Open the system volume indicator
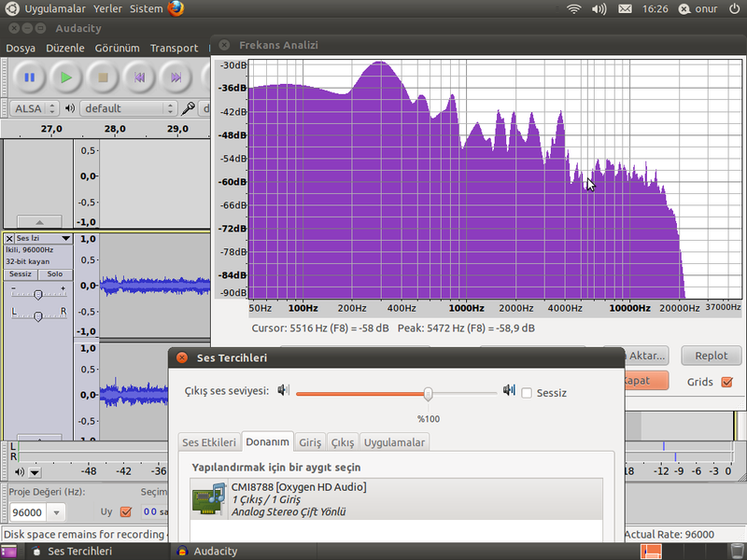 pyautogui.click(x=599, y=8)
